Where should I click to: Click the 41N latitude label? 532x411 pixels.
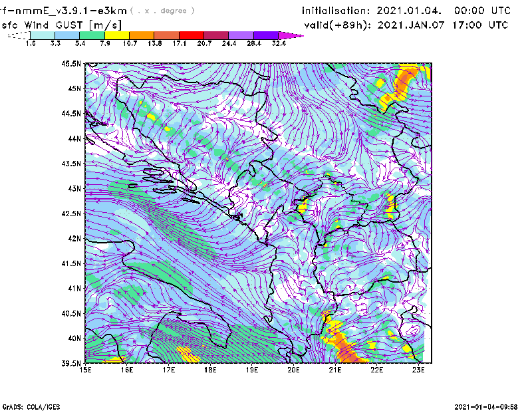pos(74,289)
